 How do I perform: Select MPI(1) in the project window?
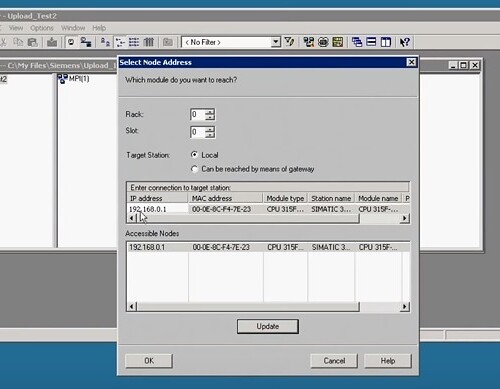click(79, 79)
